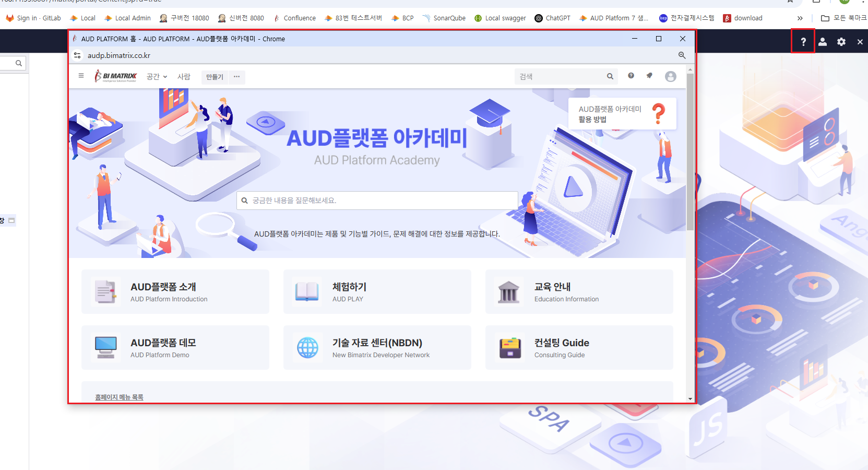Open 체험하기 AUD PLAY card
The image size is (868, 470).
[377, 292]
